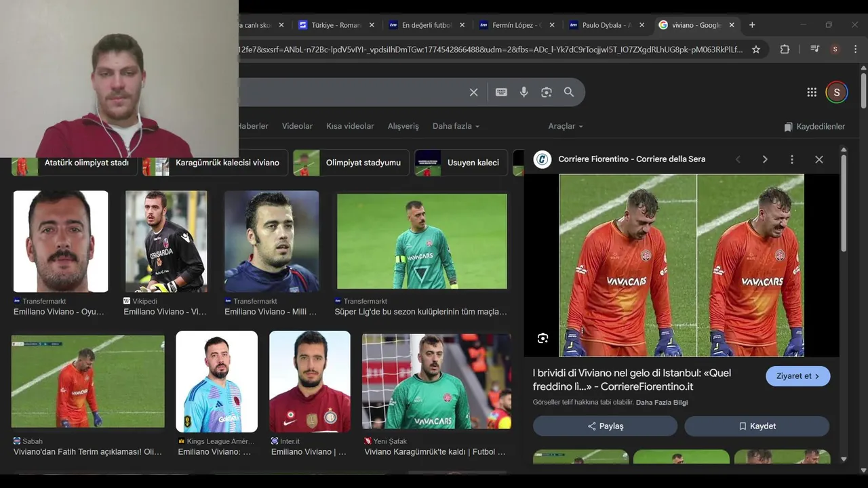Screen dimensions: 868x488
Task: Click the Ziyaret et button
Action: click(798, 376)
